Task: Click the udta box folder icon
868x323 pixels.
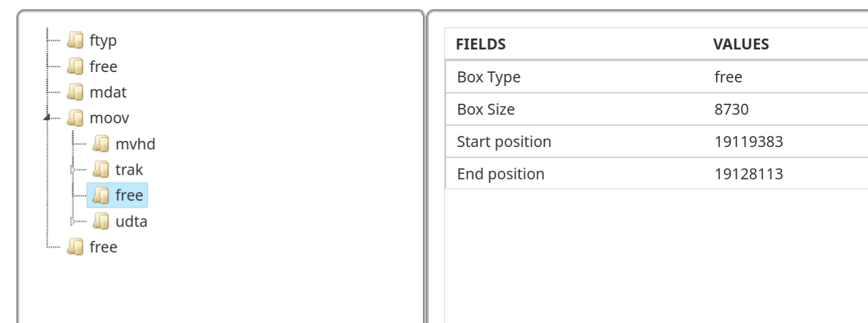Action: tap(101, 221)
